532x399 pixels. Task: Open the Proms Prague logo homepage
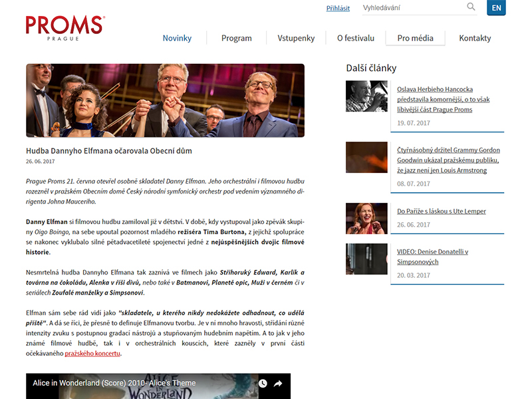point(65,28)
